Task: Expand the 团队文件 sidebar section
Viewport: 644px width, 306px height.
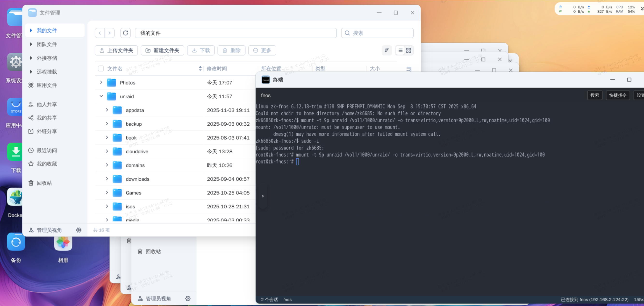Action: coord(31,44)
